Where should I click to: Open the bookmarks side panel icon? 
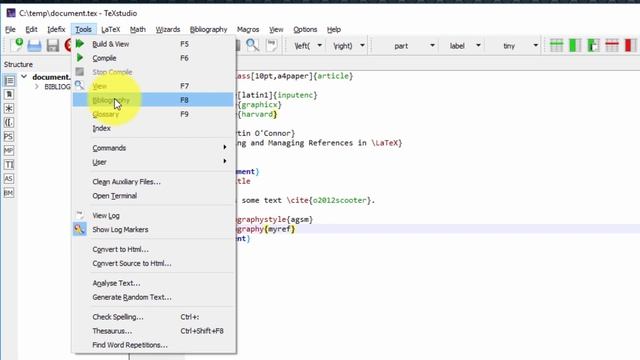click(x=9, y=95)
